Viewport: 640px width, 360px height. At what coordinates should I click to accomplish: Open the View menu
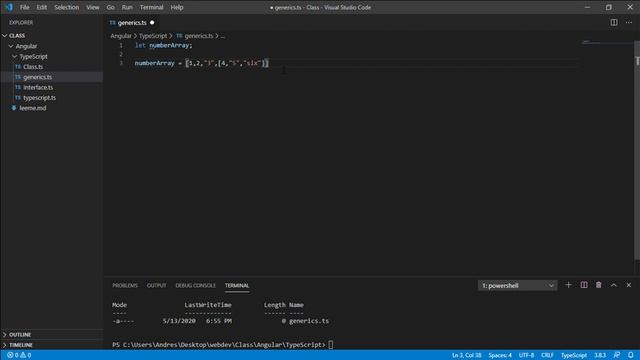[x=93, y=7]
